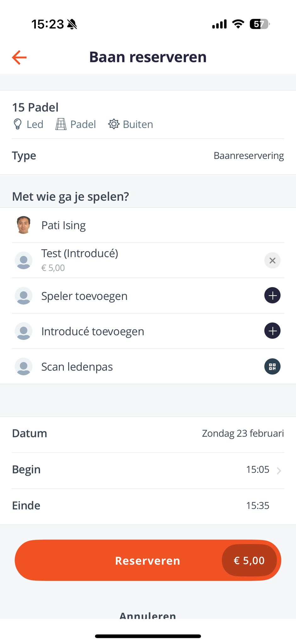Tap the Annuleren link
The width and height of the screenshot is (296, 644).
click(x=148, y=615)
